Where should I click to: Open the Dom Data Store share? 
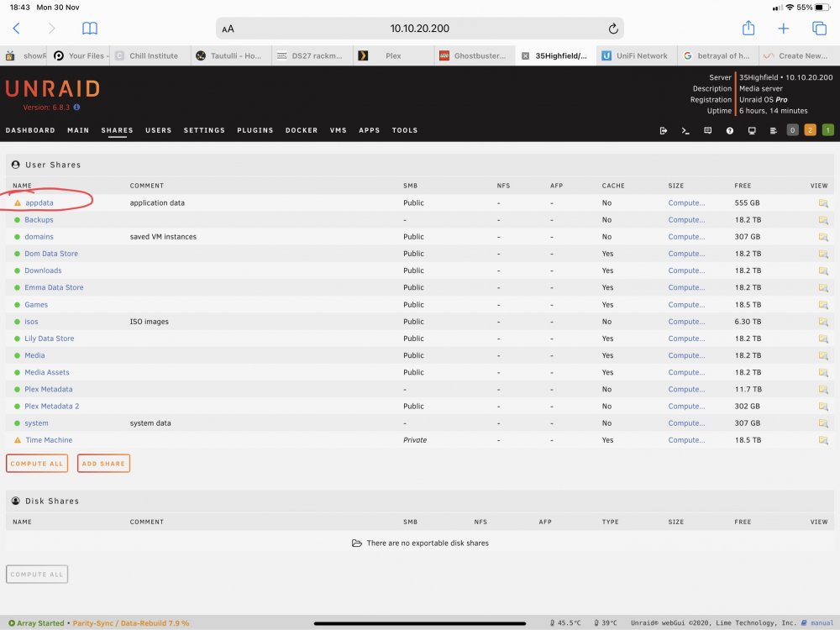(x=51, y=254)
